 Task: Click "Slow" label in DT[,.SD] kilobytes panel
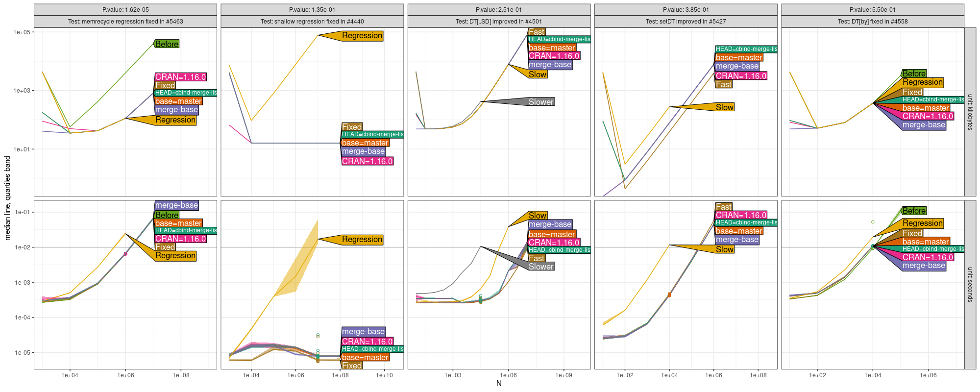coord(538,74)
